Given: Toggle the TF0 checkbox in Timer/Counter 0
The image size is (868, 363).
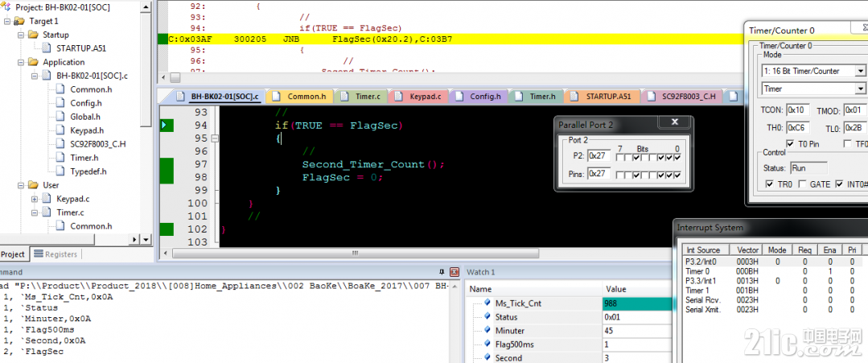Looking at the screenshot, I should point(847,144).
